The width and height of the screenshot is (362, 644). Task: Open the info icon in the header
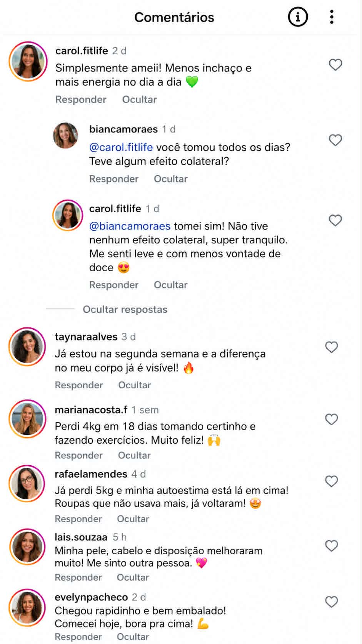298,17
